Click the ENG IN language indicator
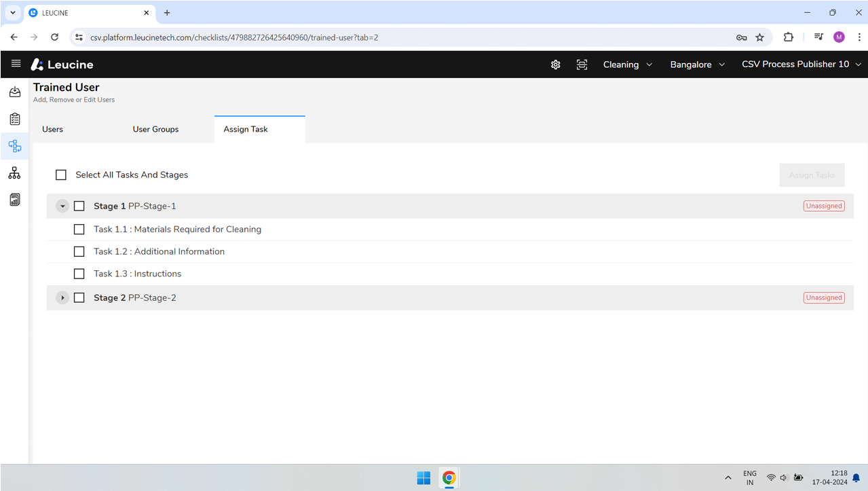This screenshot has height=491, width=868. point(750,478)
